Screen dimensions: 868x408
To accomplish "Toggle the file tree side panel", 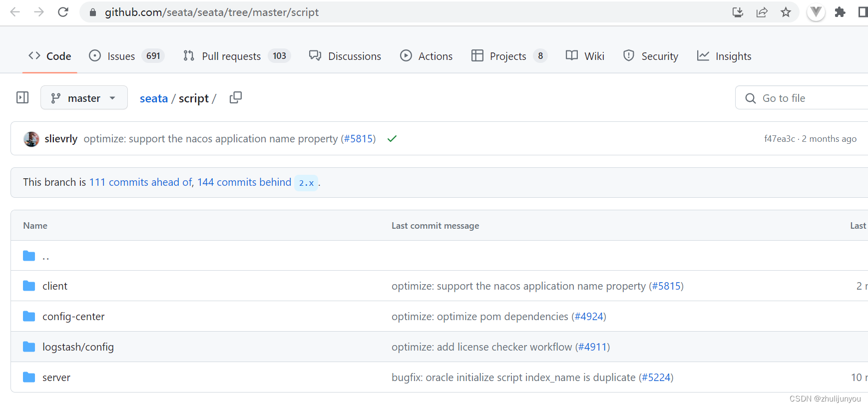I will coord(22,98).
